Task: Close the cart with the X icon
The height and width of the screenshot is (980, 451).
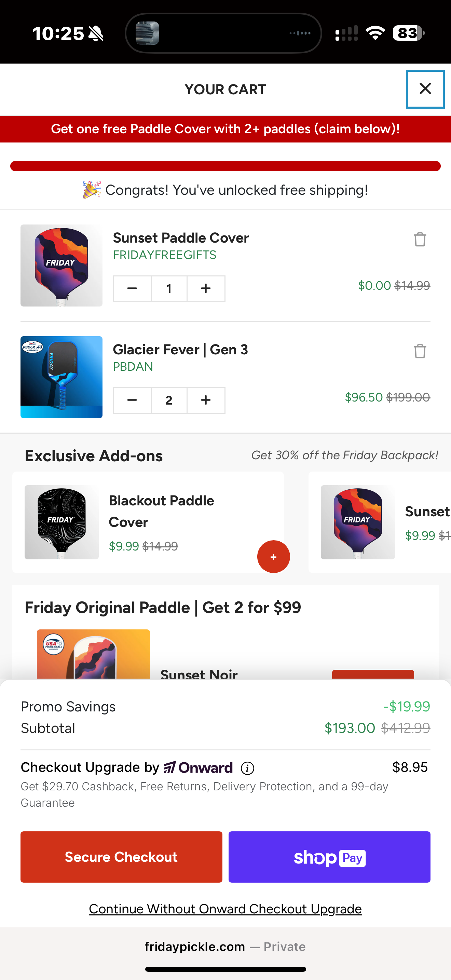Action: point(425,89)
